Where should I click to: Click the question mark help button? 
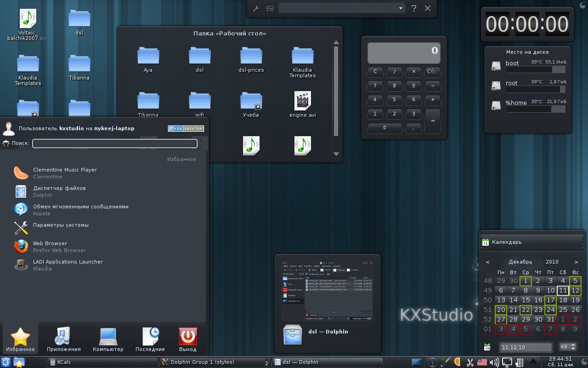(x=414, y=8)
